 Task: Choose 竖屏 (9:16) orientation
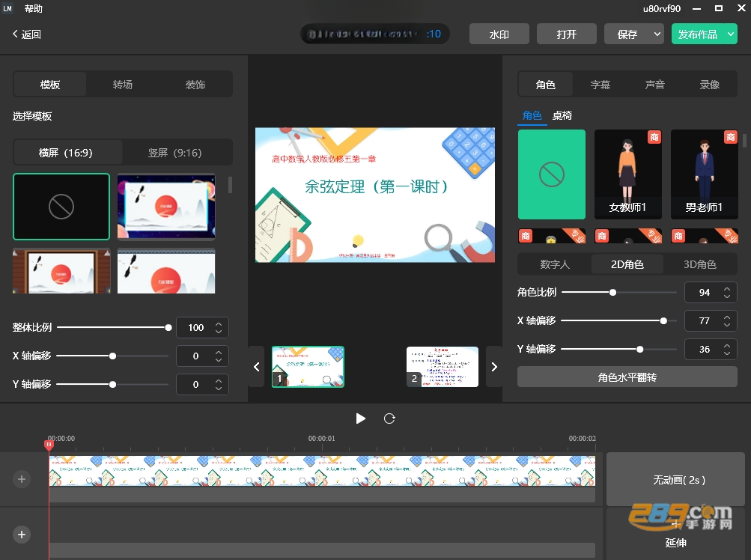point(174,153)
